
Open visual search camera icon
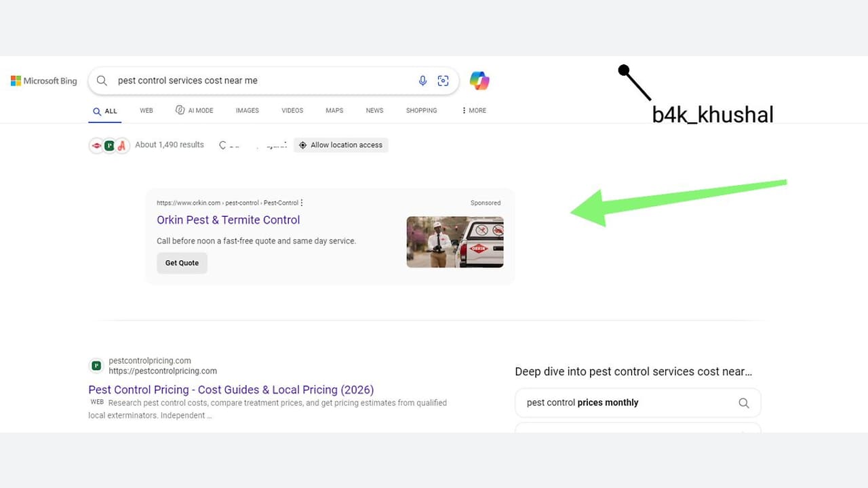[x=443, y=81]
